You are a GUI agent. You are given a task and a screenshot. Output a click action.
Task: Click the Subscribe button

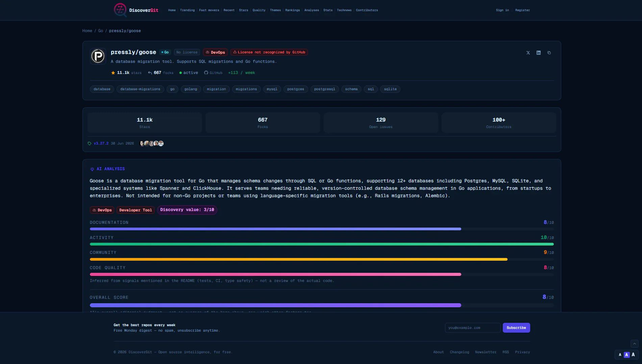pos(516,328)
